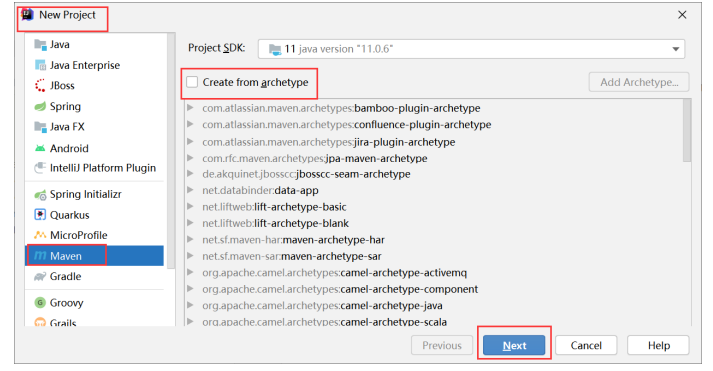Click the archetype list vertical scrollbar
Viewport: 713px width, 371px height.
(687, 131)
